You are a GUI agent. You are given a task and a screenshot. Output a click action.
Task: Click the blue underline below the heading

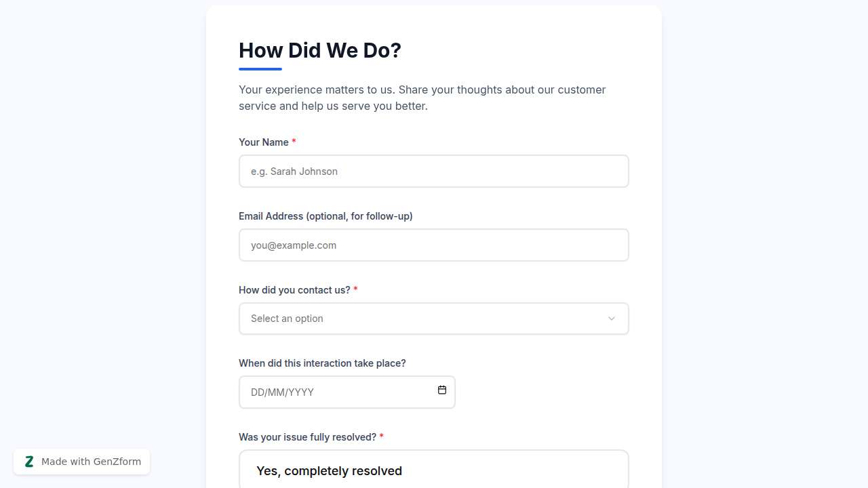[x=260, y=68]
